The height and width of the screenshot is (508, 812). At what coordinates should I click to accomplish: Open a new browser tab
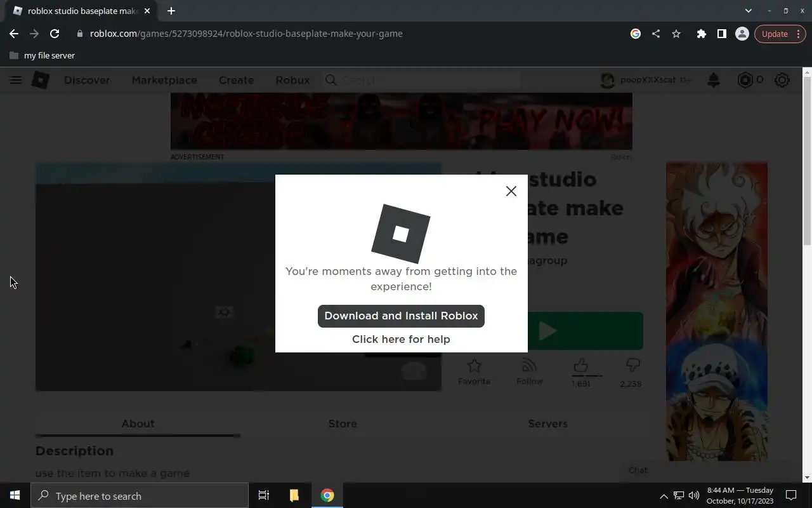[171, 11]
